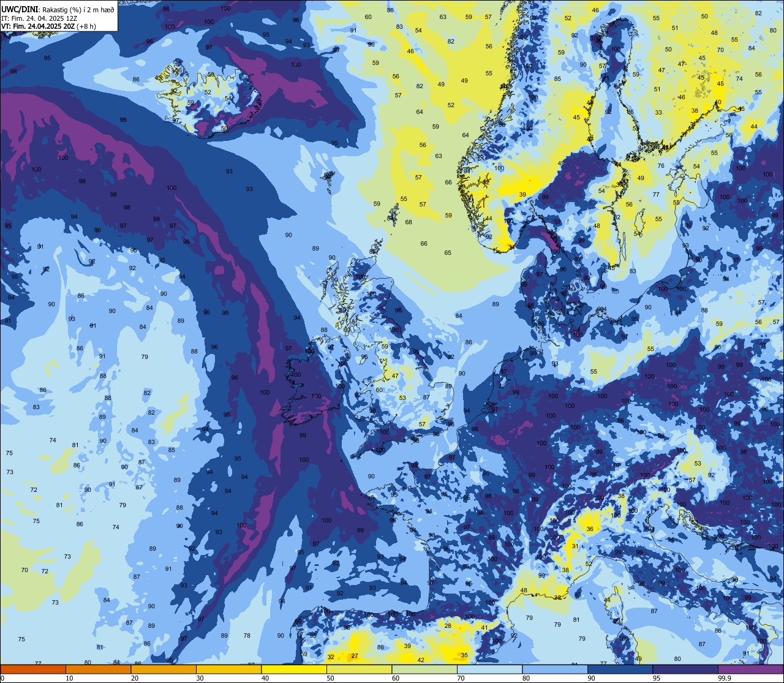Click the '(+8 h)' forecast offset text
Screen dimensions: 784x683
click(x=86, y=26)
